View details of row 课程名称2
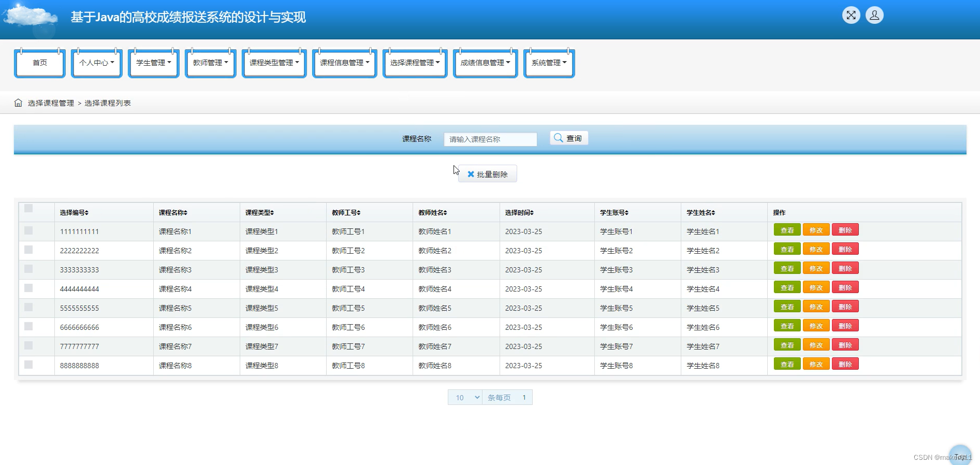 click(x=787, y=249)
